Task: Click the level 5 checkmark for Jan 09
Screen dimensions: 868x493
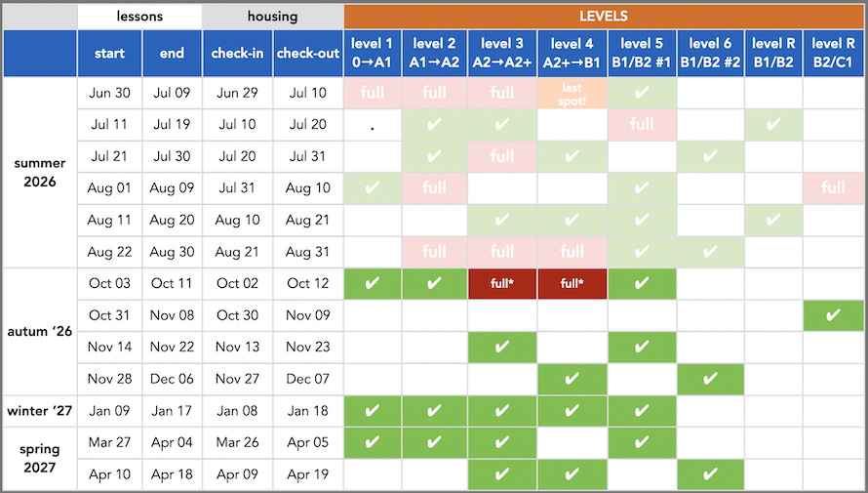Action: (x=642, y=411)
